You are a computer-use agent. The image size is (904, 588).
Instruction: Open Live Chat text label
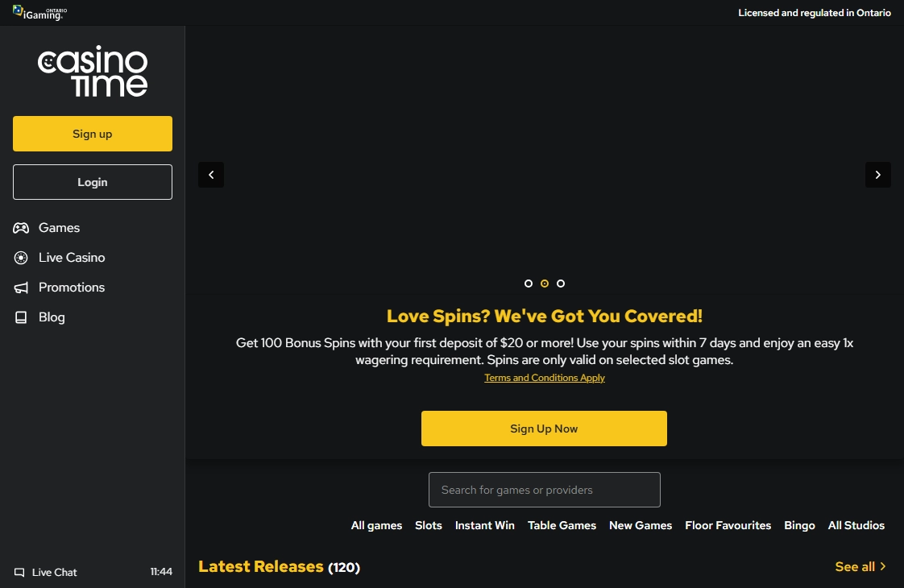click(x=54, y=573)
